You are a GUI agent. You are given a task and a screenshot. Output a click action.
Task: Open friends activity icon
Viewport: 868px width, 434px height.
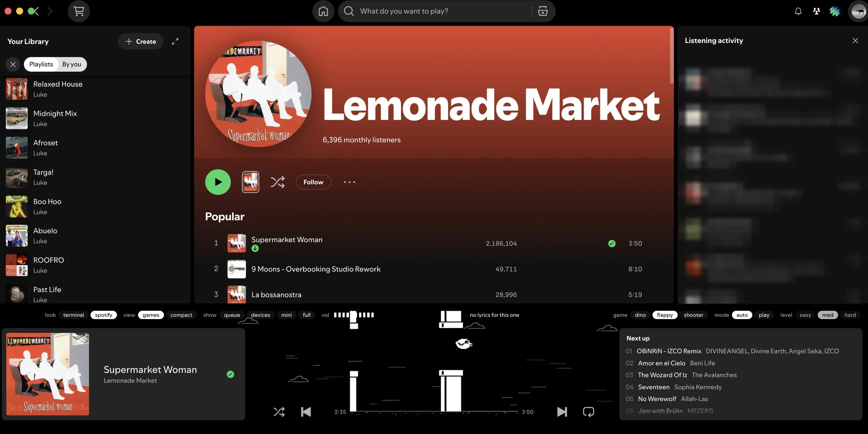(x=816, y=11)
